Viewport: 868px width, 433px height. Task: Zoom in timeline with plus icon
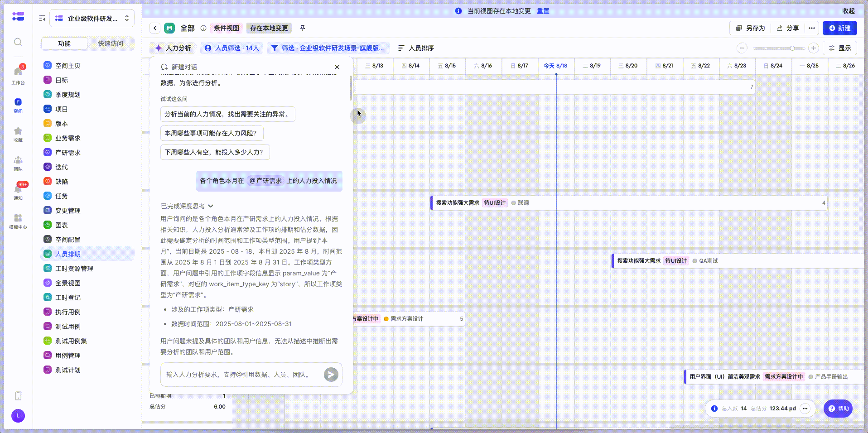[814, 48]
